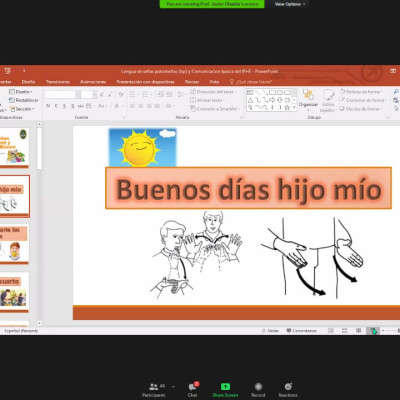Viewport: 400px width, 400px height.
Task: Open Relleno de forma dropdown
Action: click(x=361, y=92)
